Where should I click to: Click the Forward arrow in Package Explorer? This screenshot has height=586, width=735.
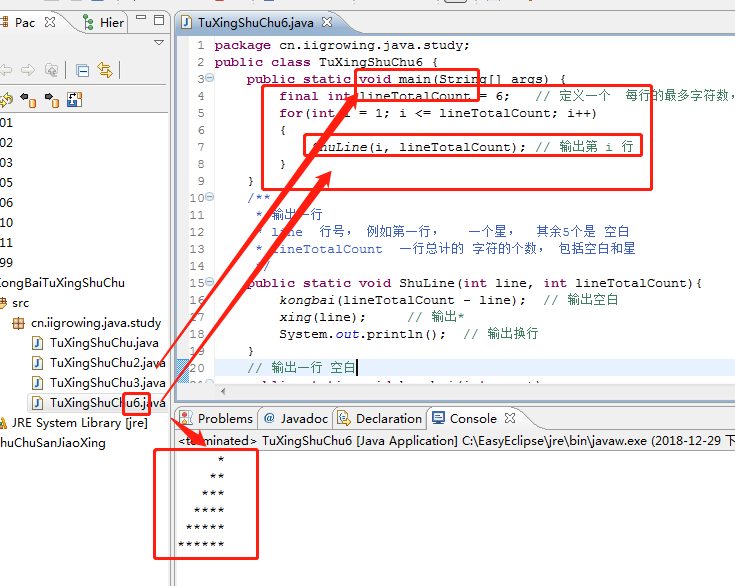[27, 70]
